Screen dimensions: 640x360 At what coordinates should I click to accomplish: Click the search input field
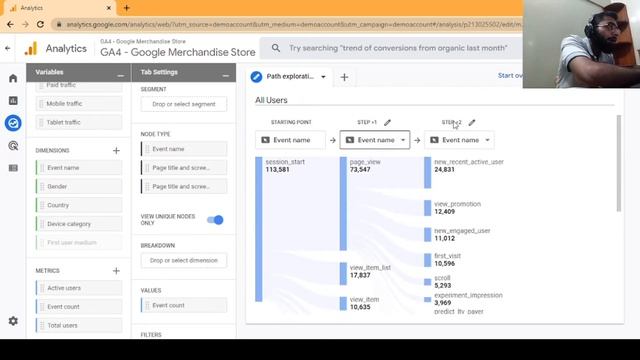pos(398,48)
